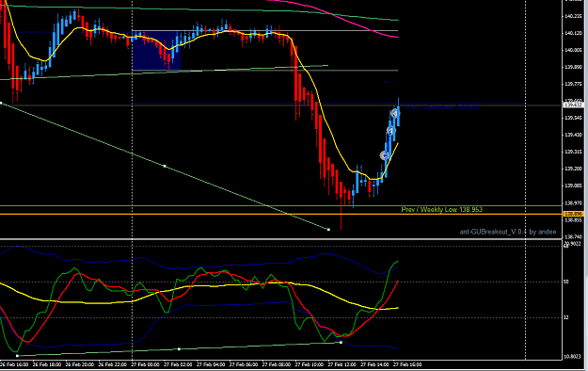Click the 27 Feb 02:00 time label
Screen dimensions: 588x371
[179, 364]
